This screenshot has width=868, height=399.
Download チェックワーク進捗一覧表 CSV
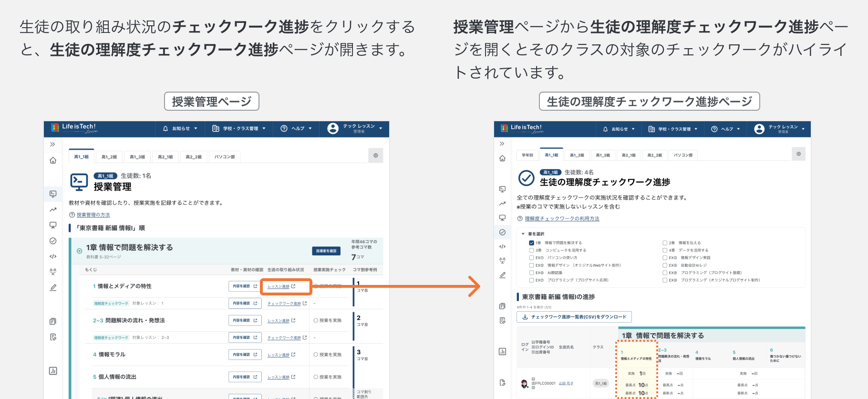coord(574,317)
